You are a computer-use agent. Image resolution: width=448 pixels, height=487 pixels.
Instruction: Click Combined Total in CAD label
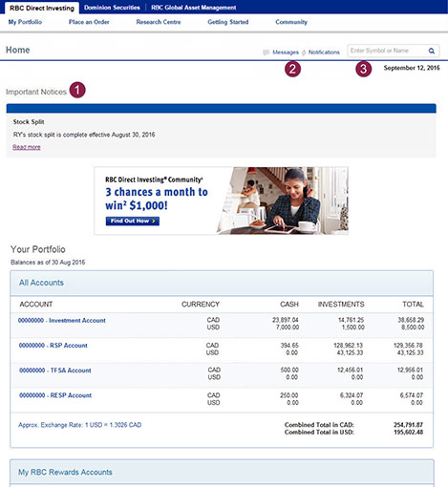coord(319,425)
